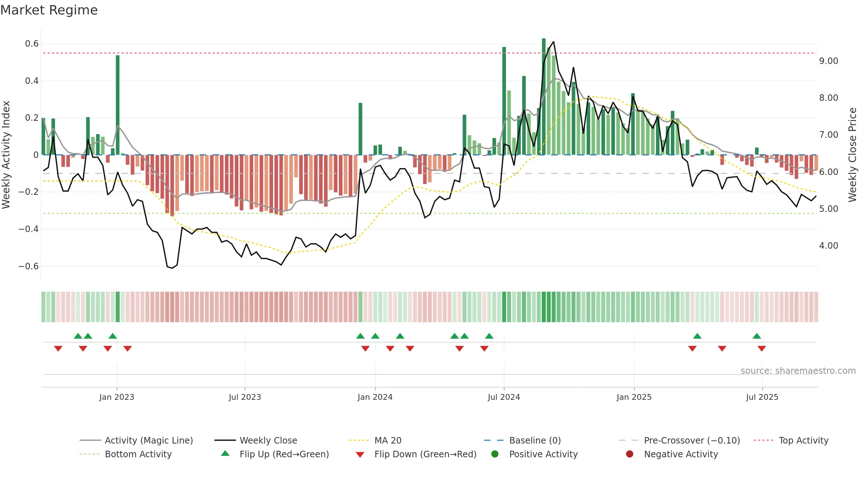The width and height of the screenshot is (868, 488).
Task: Toggle the Negative Activity legend entry
Action: (672, 454)
